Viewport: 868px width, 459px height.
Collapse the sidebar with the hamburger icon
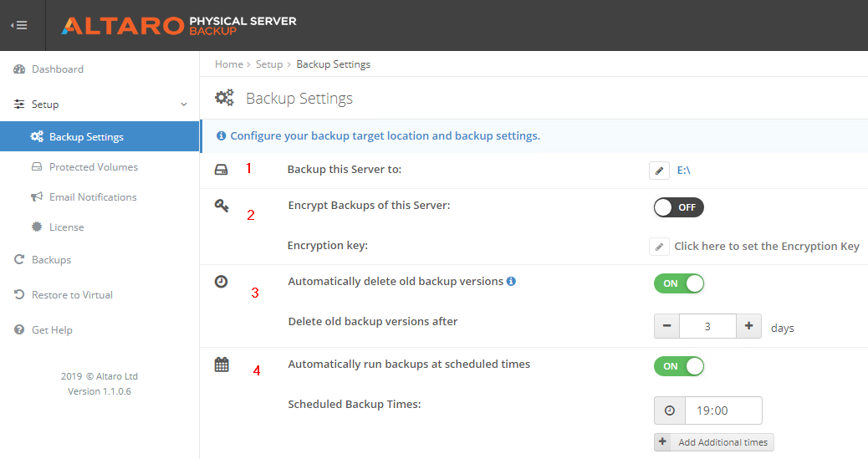click(x=19, y=25)
